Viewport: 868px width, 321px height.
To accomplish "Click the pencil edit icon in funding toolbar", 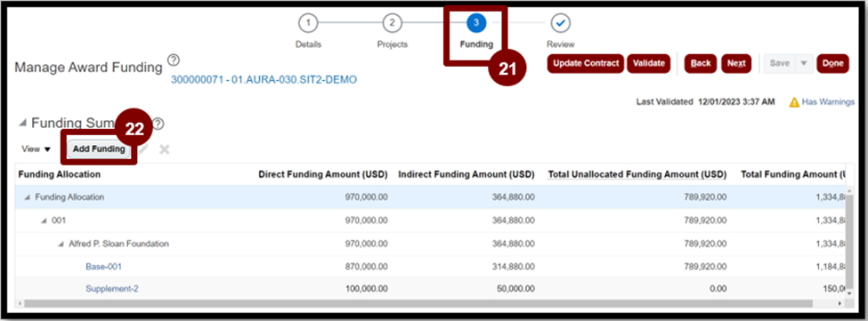I will [x=144, y=149].
